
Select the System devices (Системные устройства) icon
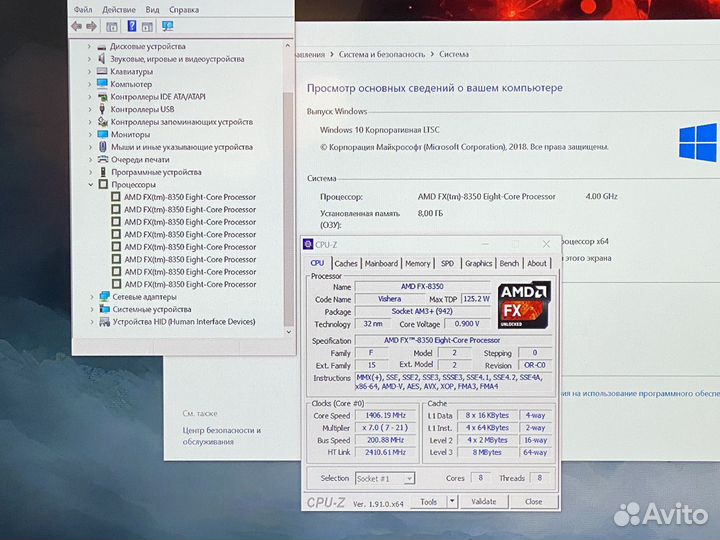(x=105, y=309)
